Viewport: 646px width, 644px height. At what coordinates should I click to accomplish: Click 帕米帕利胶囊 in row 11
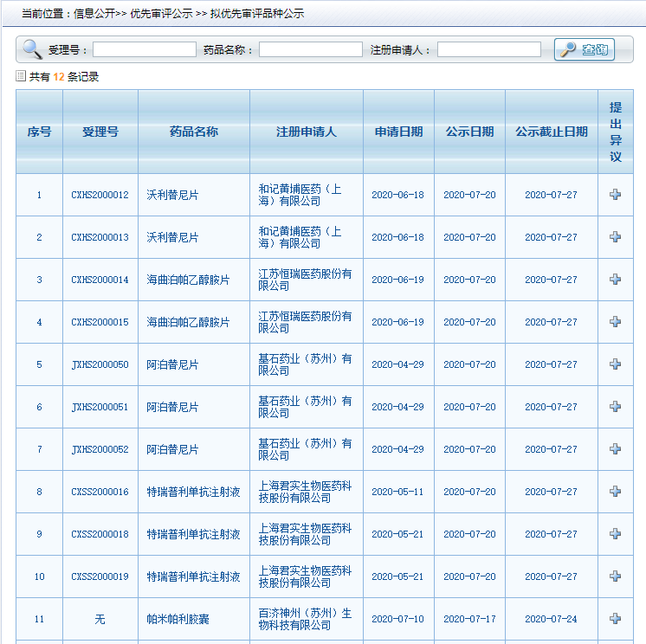pyautogui.click(x=178, y=619)
